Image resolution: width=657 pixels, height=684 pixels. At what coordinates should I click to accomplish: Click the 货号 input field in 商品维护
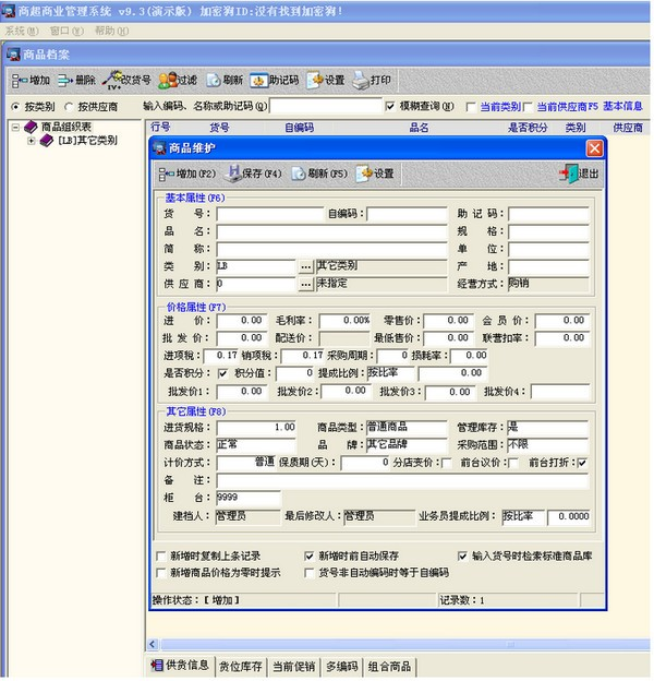point(270,214)
